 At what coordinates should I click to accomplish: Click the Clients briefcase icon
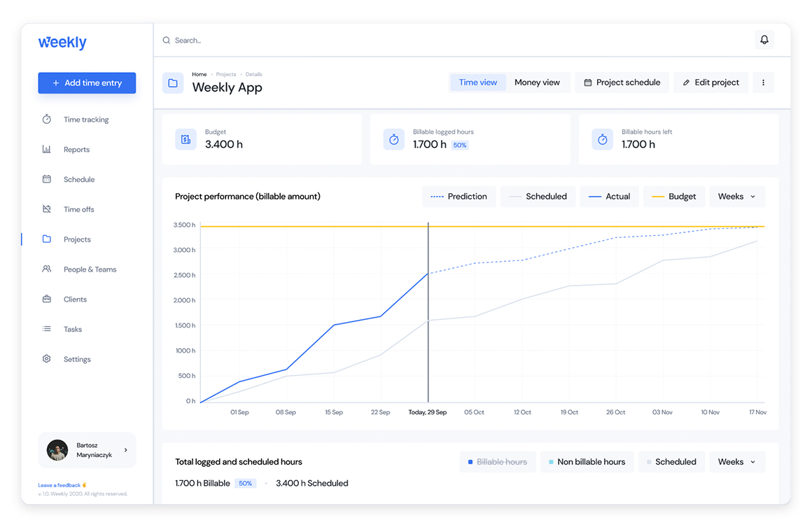(x=47, y=300)
